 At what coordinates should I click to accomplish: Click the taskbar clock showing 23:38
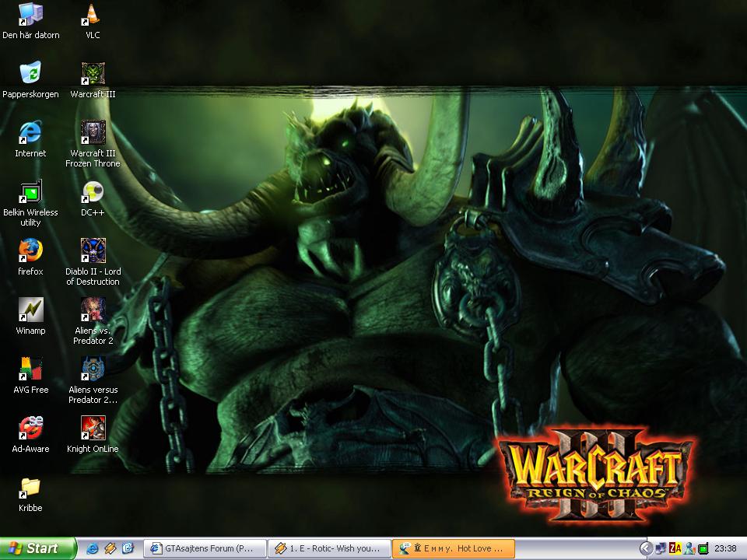725,548
